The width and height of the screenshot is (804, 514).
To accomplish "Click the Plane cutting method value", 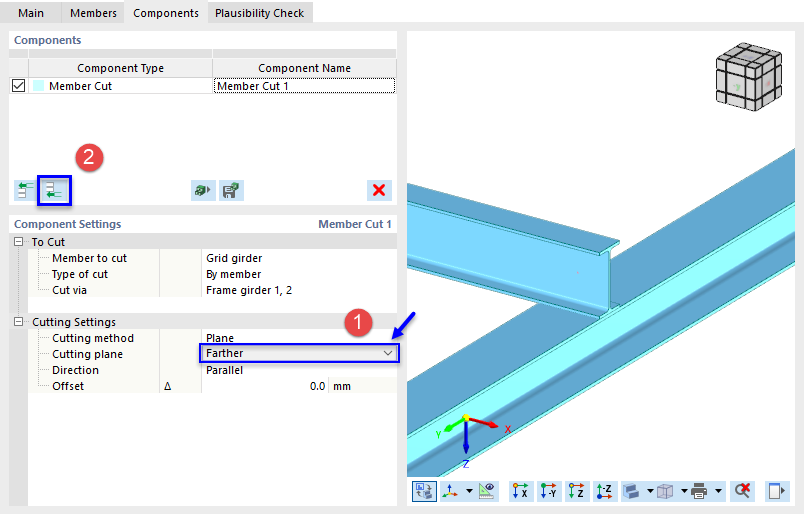I will coord(219,338).
